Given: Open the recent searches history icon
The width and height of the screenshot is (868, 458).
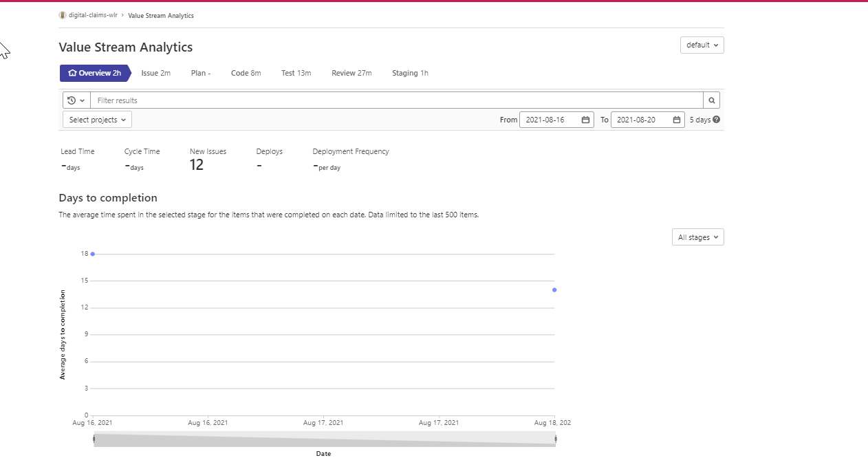Looking at the screenshot, I should coord(73,100).
